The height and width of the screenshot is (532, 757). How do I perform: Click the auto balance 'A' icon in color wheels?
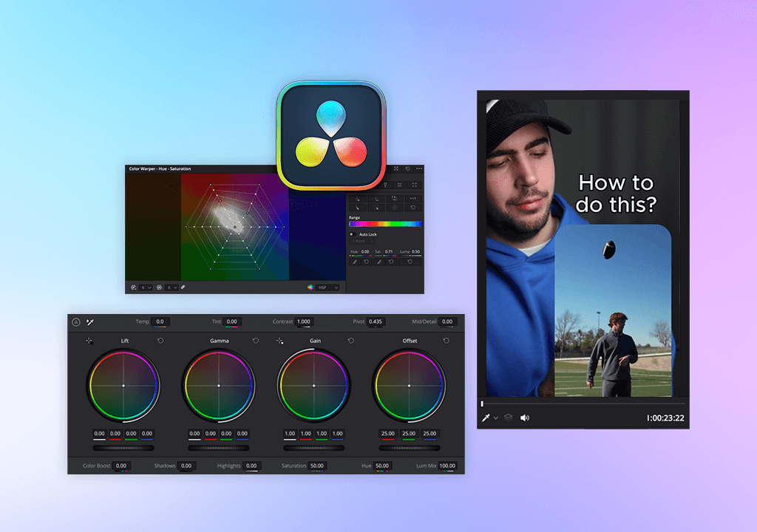[76, 322]
